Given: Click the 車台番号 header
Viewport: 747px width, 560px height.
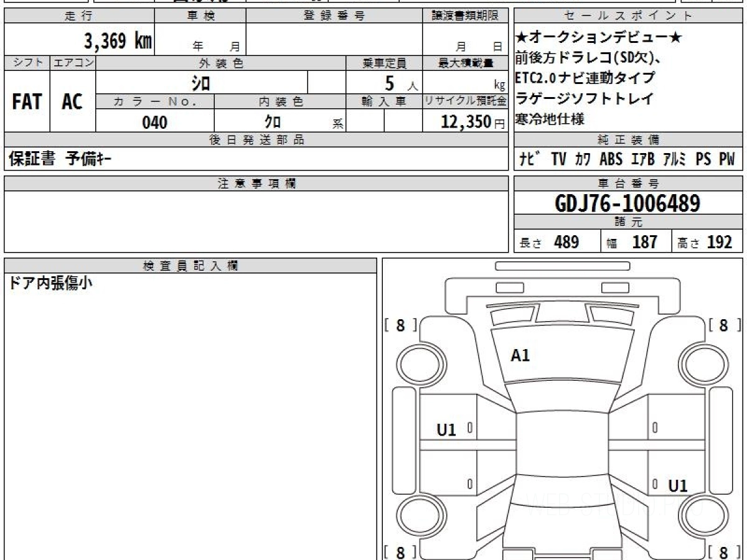Looking at the screenshot, I should click(x=629, y=184).
